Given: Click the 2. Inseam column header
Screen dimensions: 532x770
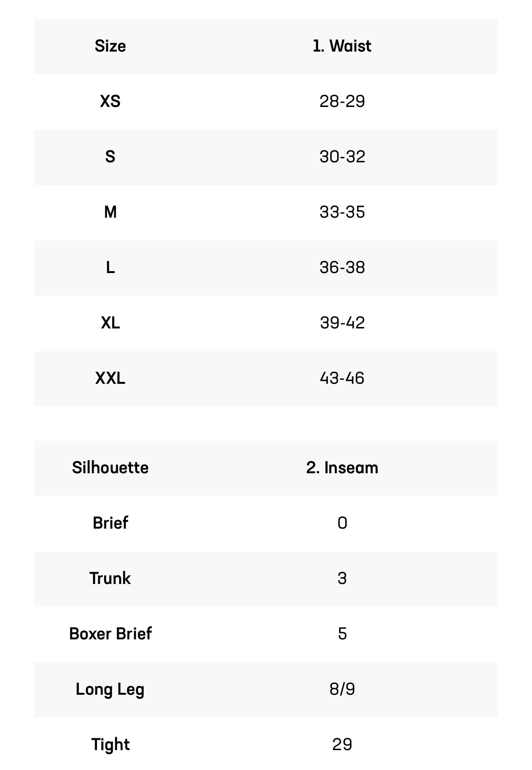Looking at the screenshot, I should pyautogui.click(x=342, y=468).
